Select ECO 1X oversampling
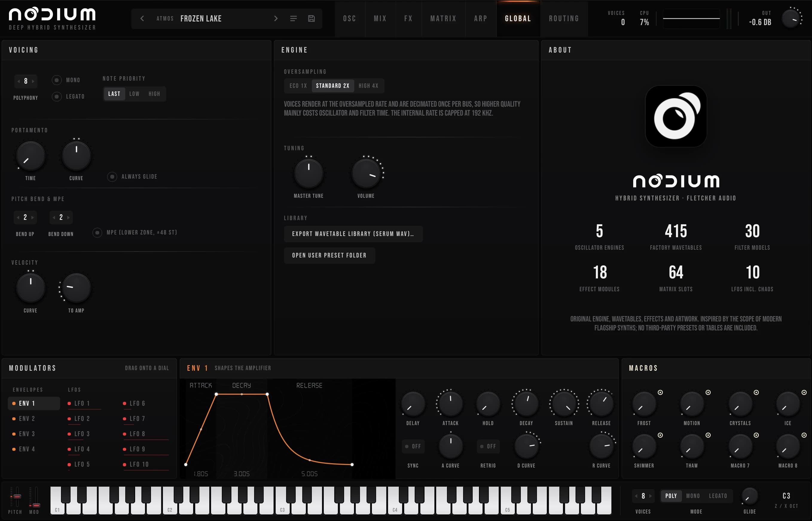The height and width of the screenshot is (521, 812). (298, 86)
